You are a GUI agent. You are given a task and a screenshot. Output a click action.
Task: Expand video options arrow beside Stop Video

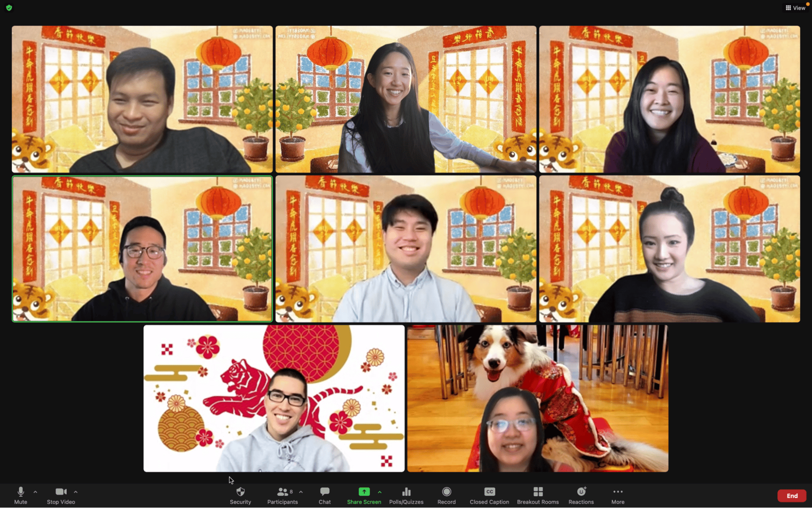click(x=76, y=492)
